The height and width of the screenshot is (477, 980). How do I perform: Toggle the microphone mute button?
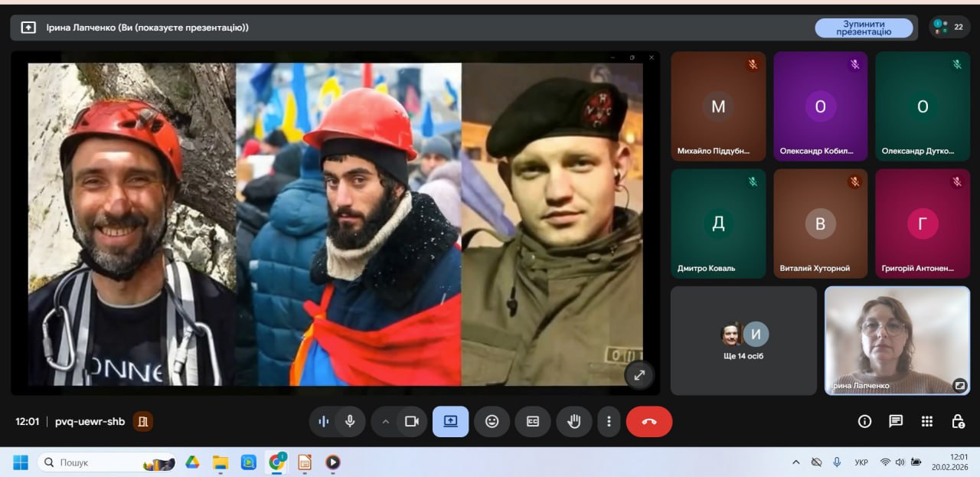[x=350, y=421]
